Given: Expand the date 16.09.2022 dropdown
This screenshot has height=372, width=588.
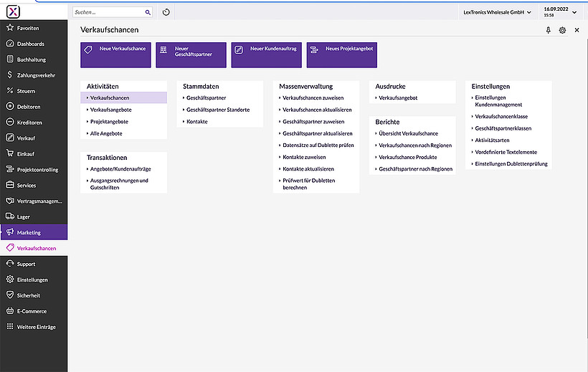Looking at the screenshot, I should tap(560, 12).
